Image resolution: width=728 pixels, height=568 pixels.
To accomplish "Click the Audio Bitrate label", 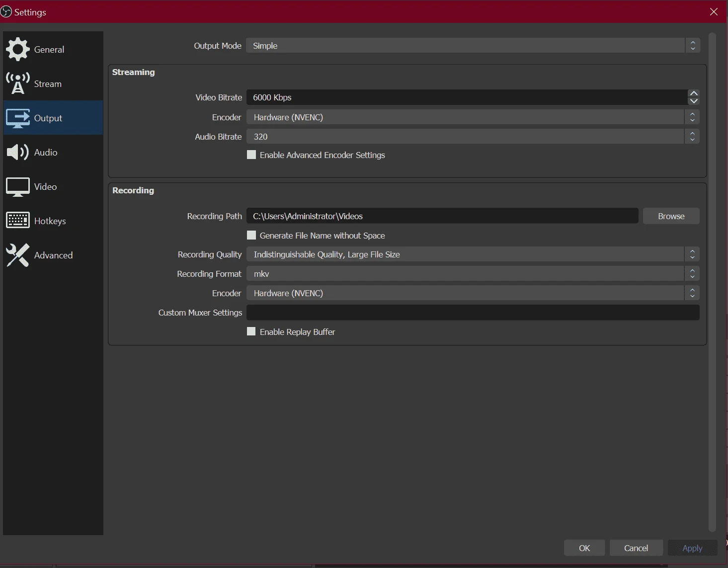I will [218, 137].
